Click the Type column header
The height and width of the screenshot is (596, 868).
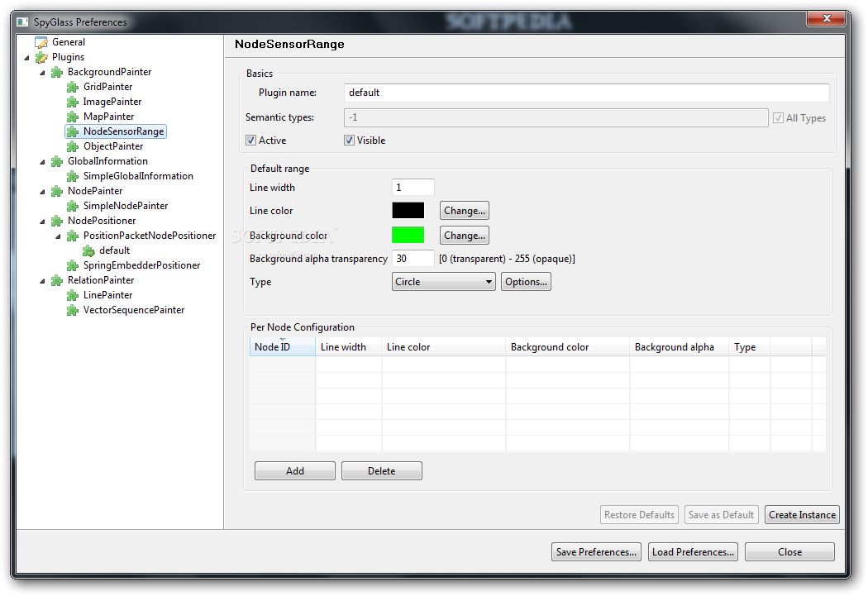(750, 347)
